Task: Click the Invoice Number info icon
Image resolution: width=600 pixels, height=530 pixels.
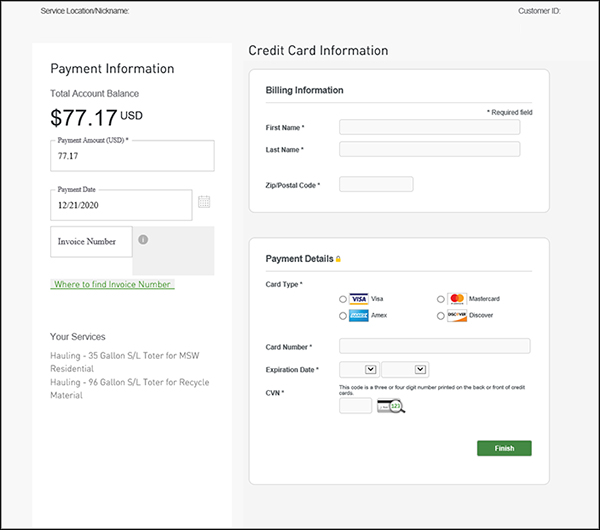Action: 143,240
